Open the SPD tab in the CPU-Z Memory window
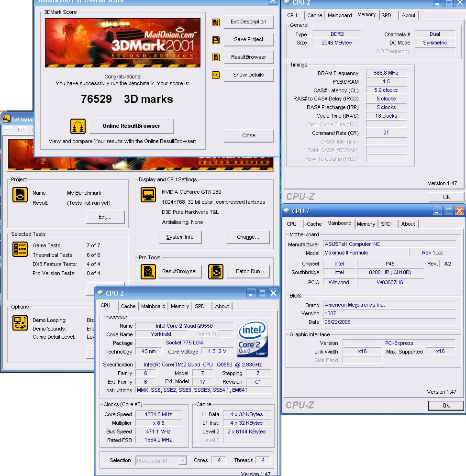 (386, 15)
